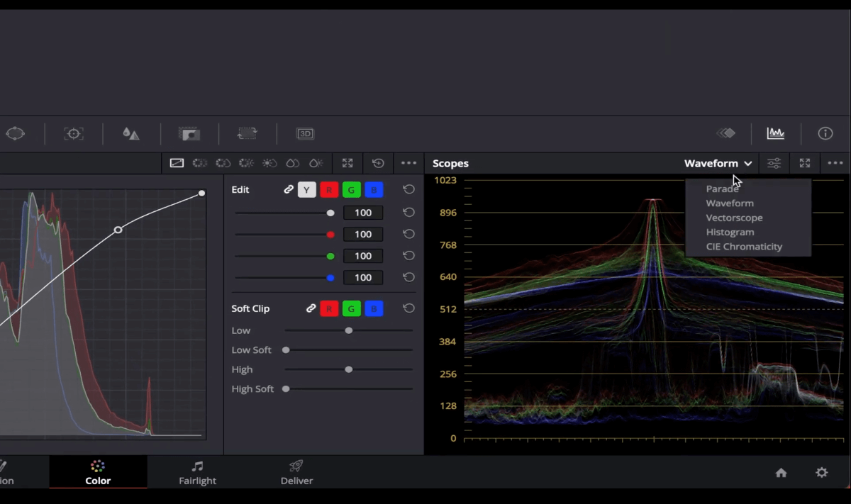Click the Soft Clip Low slider
The image size is (851, 504).
[x=349, y=330]
